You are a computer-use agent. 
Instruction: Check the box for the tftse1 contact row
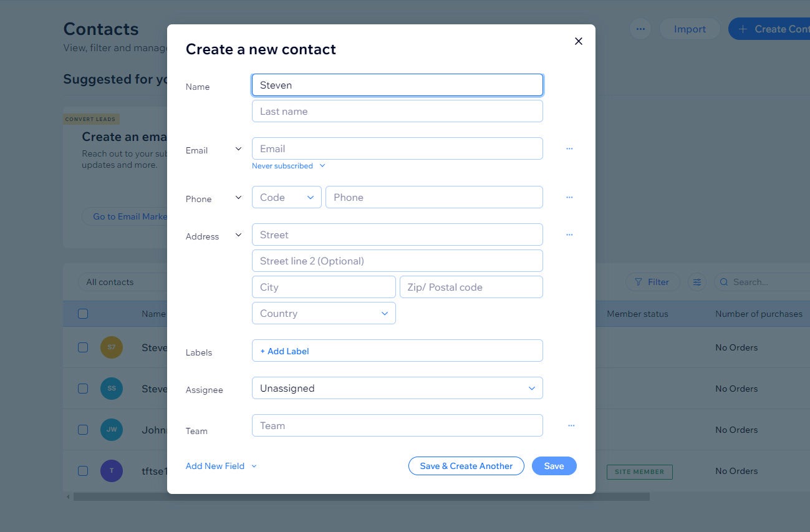83,471
